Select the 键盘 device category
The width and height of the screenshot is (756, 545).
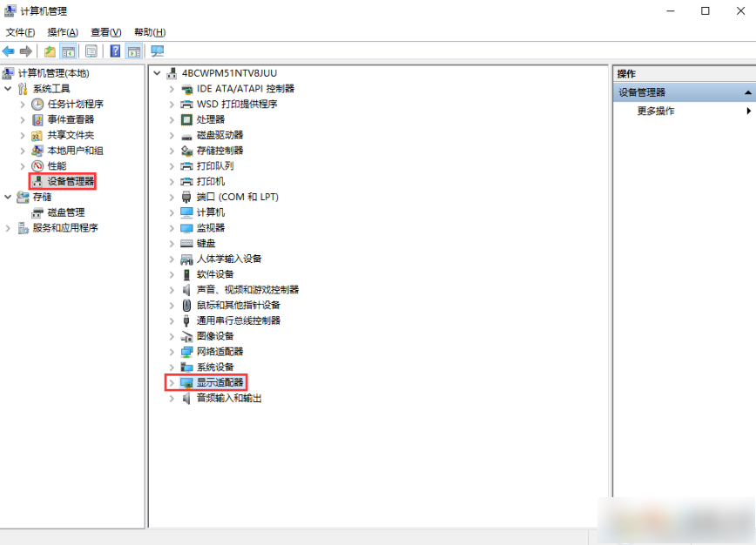click(206, 243)
